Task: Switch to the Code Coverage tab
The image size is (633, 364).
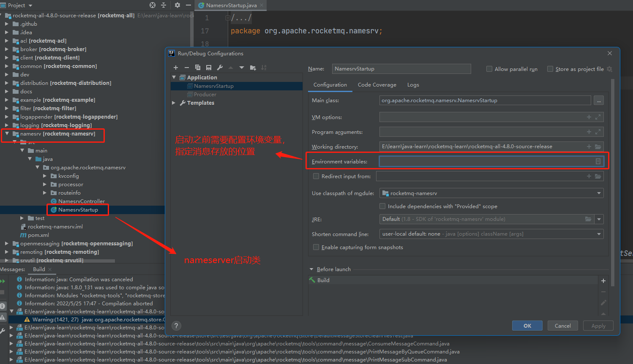Action: point(377,85)
